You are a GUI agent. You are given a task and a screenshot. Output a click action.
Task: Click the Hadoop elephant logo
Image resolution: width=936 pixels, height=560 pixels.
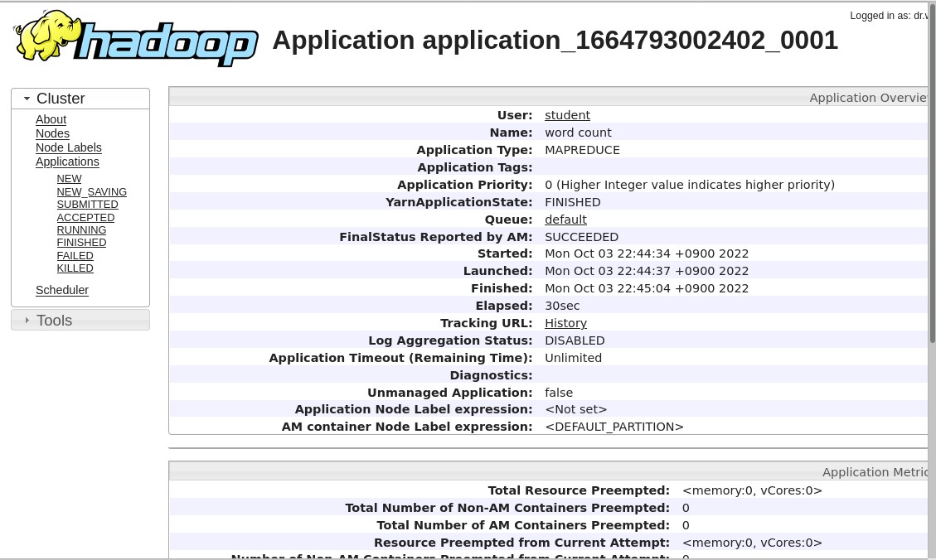pos(136,38)
